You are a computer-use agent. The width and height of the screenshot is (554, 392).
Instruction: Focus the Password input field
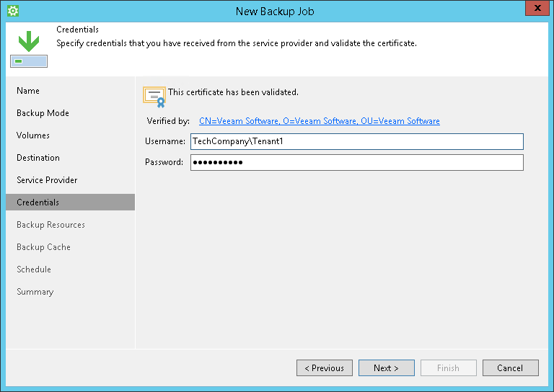[x=356, y=163]
